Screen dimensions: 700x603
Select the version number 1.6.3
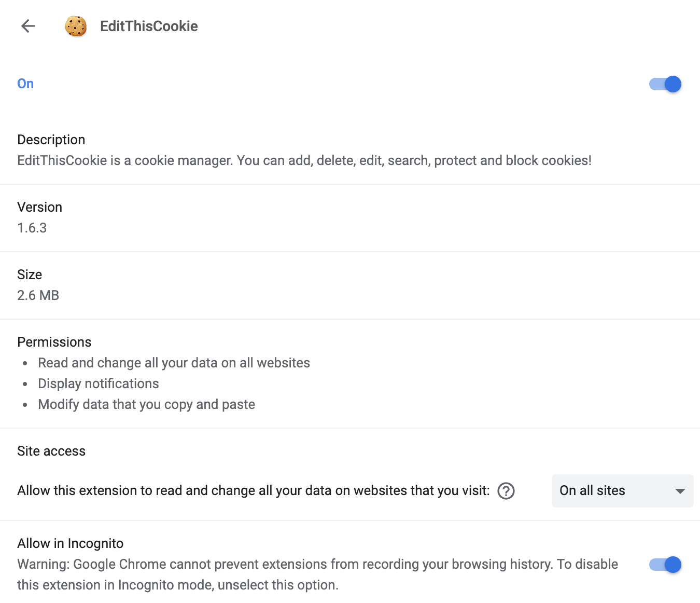click(32, 228)
